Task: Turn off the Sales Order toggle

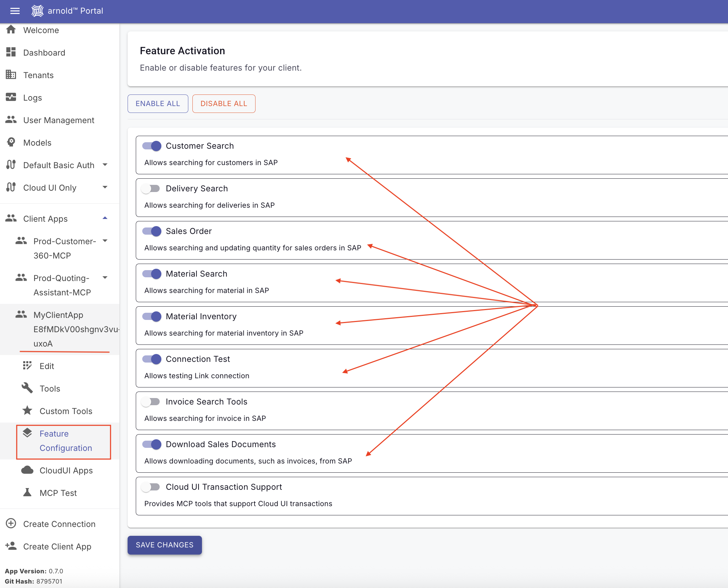Action: tap(151, 231)
